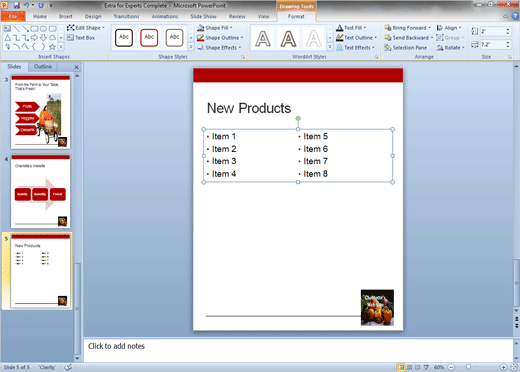This screenshot has height=372, width=520.
Task: Select the Text Box tool
Action: [x=81, y=38]
